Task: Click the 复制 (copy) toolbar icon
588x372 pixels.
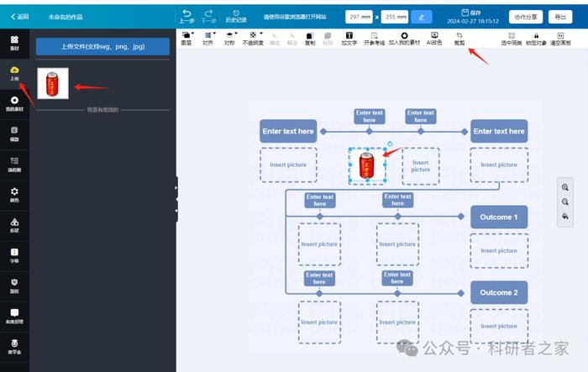Action: [x=310, y=39]
